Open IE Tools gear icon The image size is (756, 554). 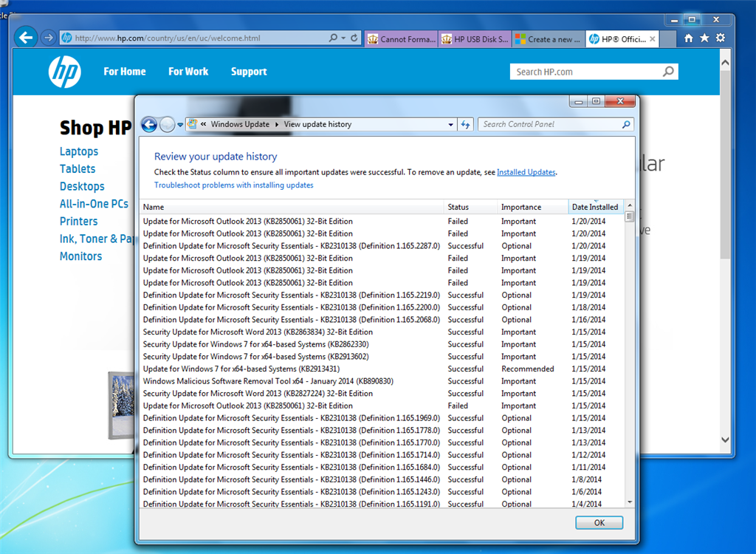click(721, 38)
